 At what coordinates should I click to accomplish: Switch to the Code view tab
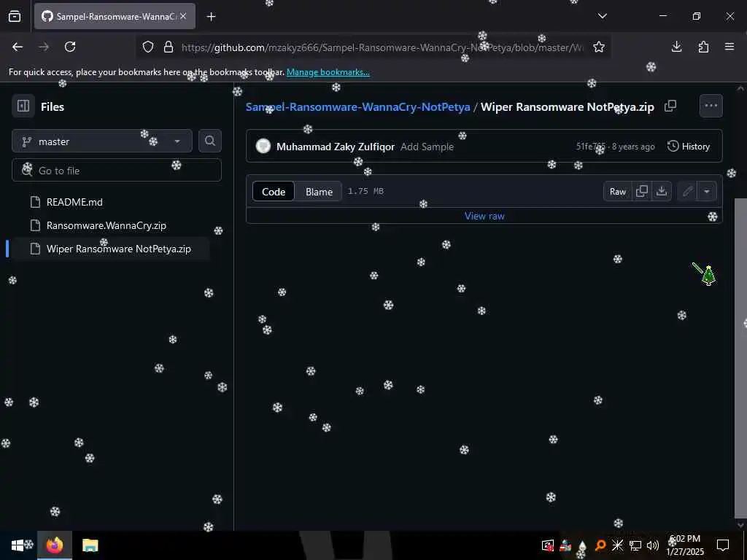click(274, 192)
